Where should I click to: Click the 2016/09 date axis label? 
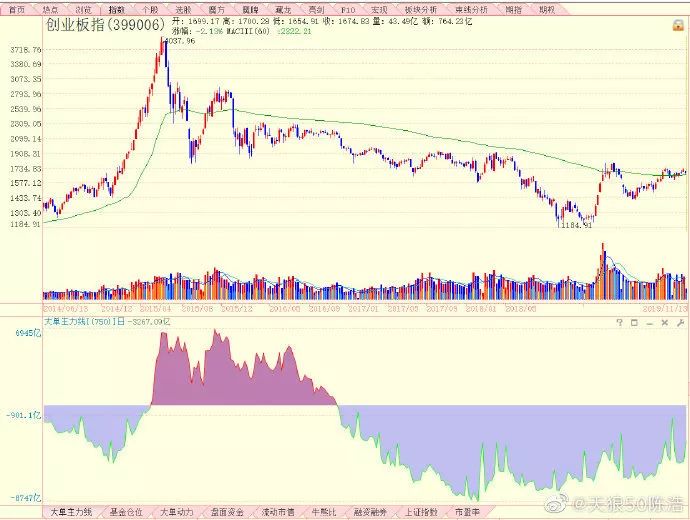pos(324,308)
